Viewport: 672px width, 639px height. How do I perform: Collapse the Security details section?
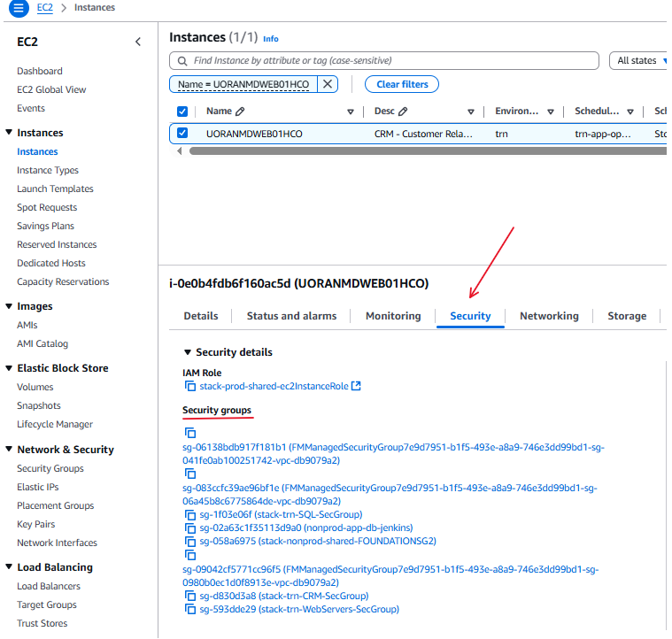[x=188, y=352]
